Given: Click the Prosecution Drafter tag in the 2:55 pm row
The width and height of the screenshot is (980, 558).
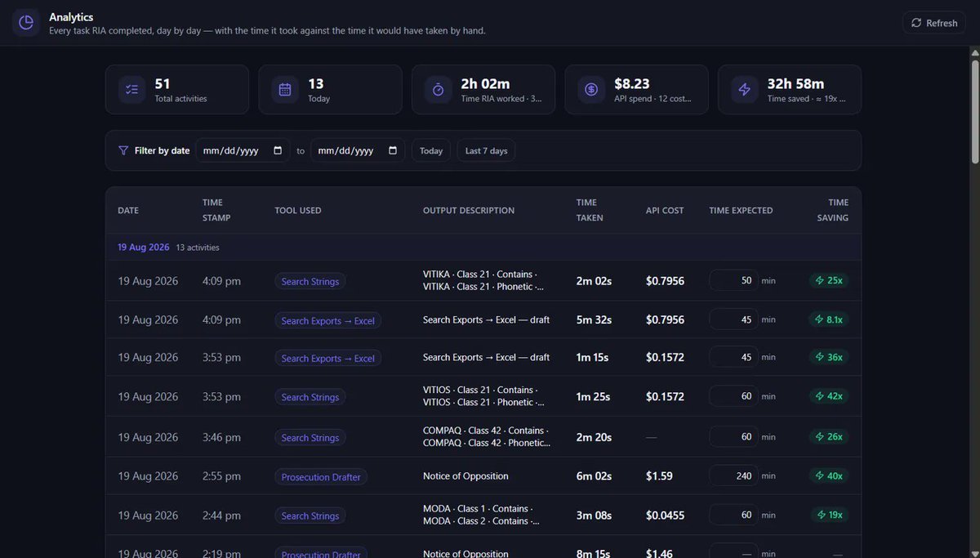Looking at the screenshot, I should (x=321, y=477).
